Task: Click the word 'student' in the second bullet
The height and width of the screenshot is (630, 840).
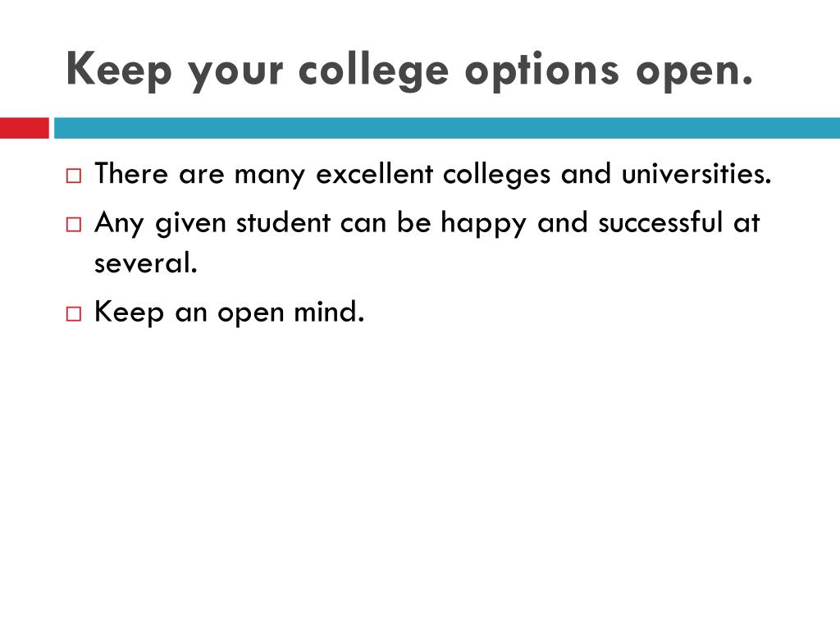Action: click(x=283, y=222)
